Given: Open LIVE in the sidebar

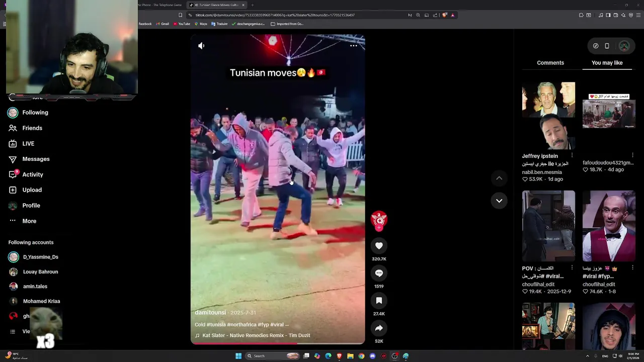Looking at the screenshot, I should 21,144.
